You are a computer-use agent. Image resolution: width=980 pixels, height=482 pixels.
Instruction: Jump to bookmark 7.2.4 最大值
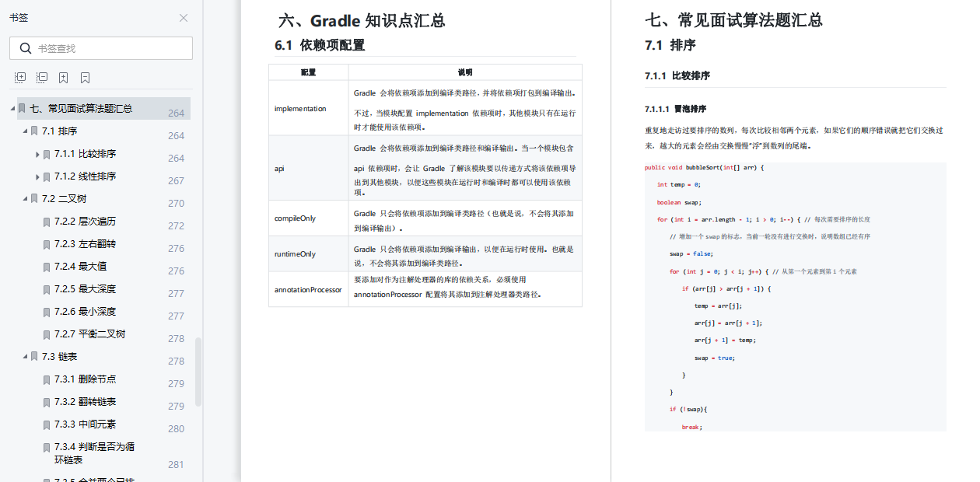click(81, 267)
